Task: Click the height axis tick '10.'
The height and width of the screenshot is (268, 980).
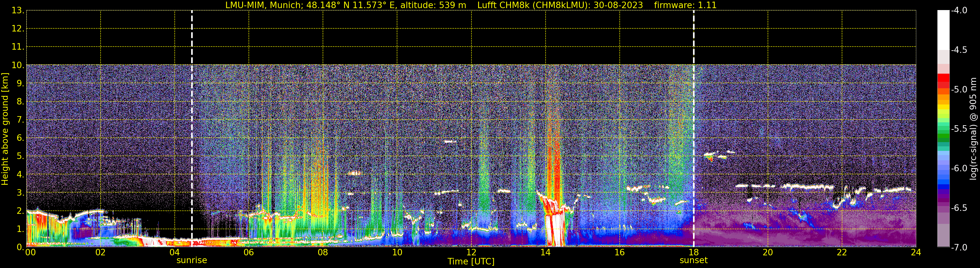Action: [18, 65]
